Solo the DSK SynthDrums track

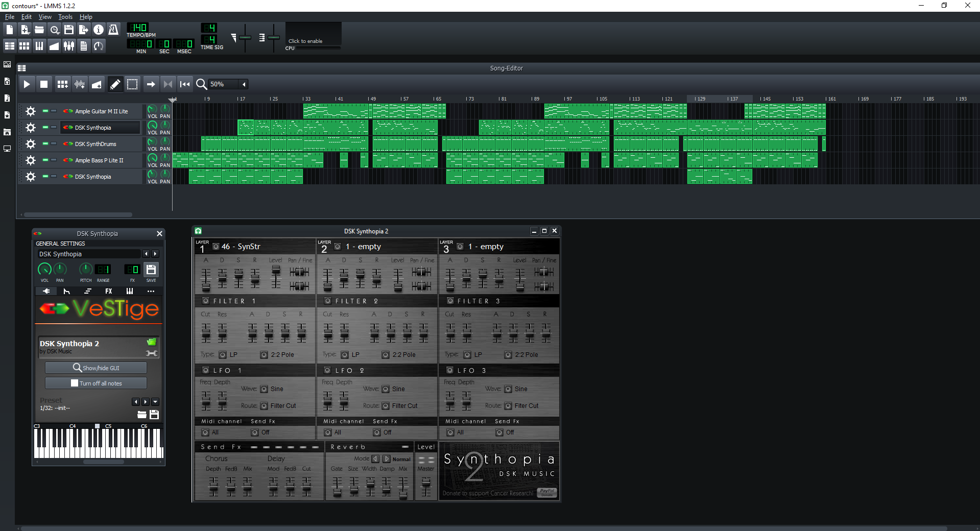54,143
